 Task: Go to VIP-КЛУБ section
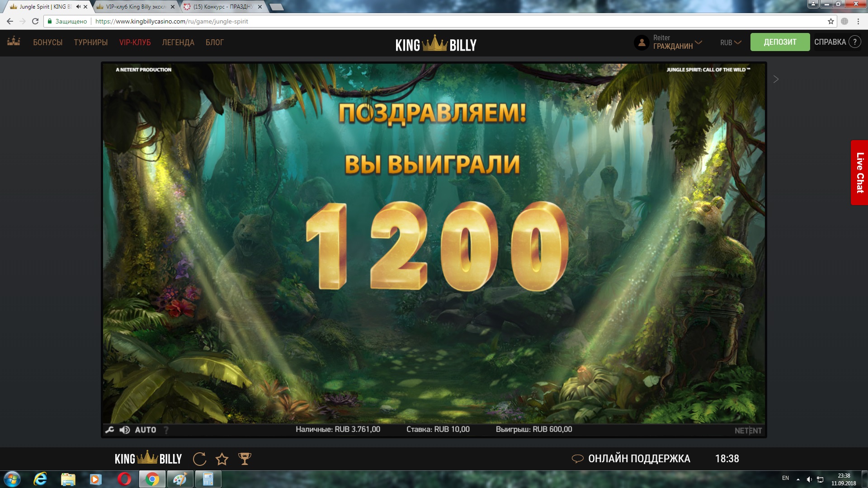tap(135, 42)
